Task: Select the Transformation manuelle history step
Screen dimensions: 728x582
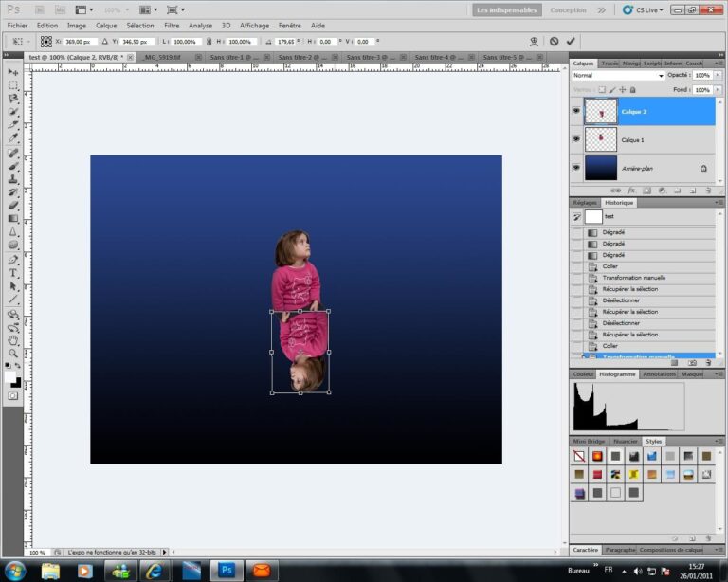Action: coord(643,278)
